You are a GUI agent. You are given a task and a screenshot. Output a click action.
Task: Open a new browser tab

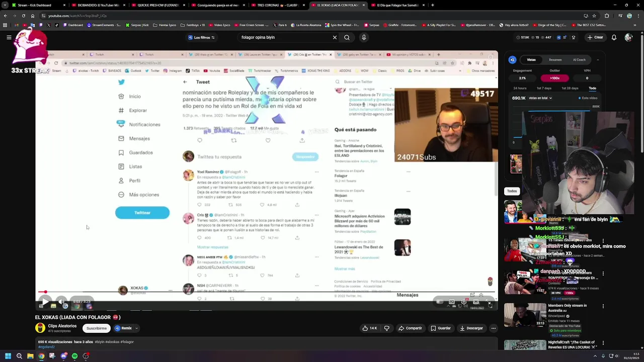(x=433, y=5)
